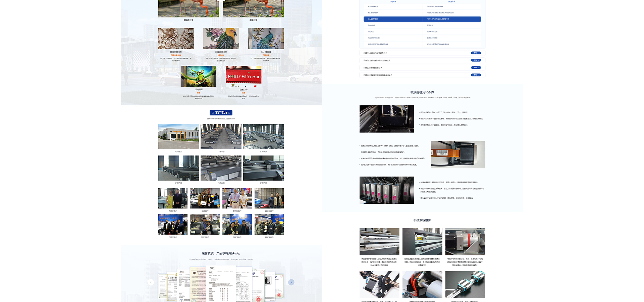The height and width of the screenshot is (302, 644).
Task: Open the bottom-row photo of four men with lanyards
Action: (x=269, y=224)
